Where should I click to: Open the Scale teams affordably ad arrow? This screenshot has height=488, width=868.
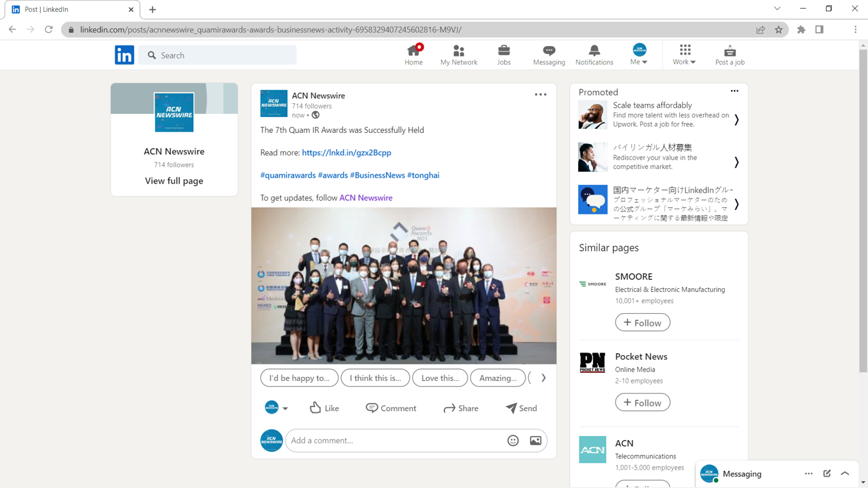pyautogui.click(x=736, y=120)
